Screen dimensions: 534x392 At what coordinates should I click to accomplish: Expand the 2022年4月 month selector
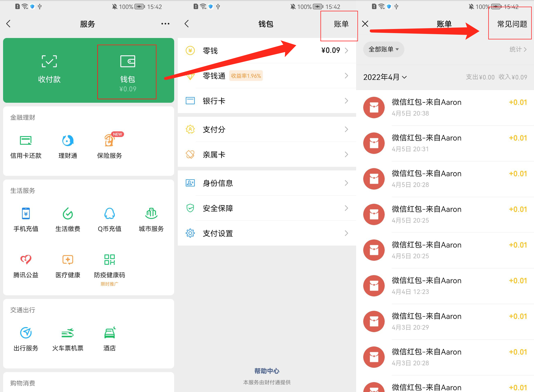point(385,77)
